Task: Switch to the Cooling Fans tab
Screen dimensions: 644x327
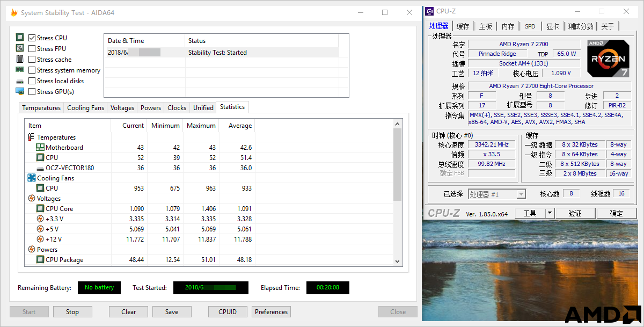Action: (x=86, y=108)
